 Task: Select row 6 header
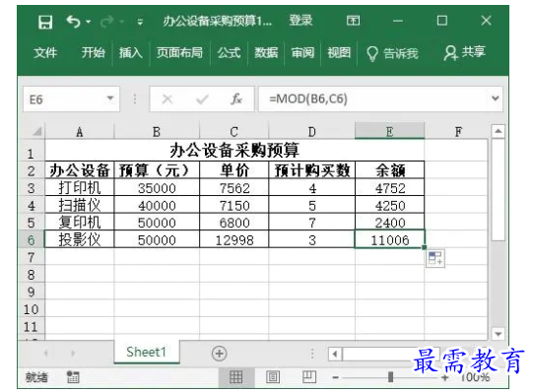tap(31, 239)
